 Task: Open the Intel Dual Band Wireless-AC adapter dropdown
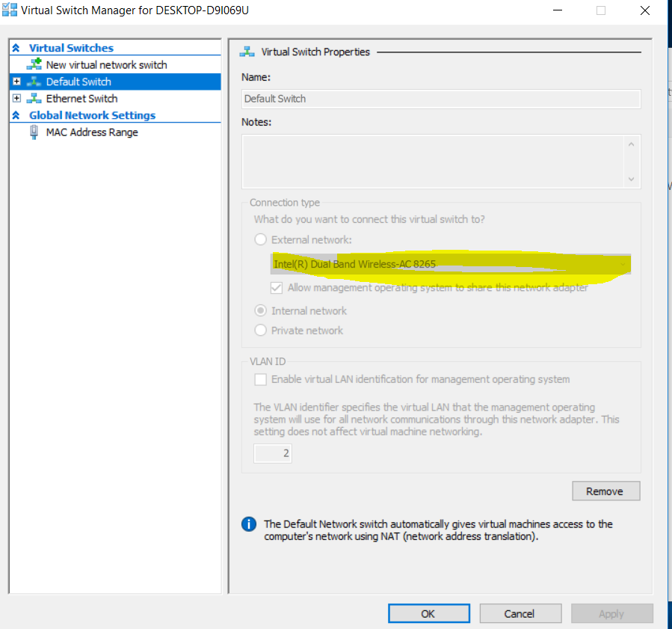[451, 264]
